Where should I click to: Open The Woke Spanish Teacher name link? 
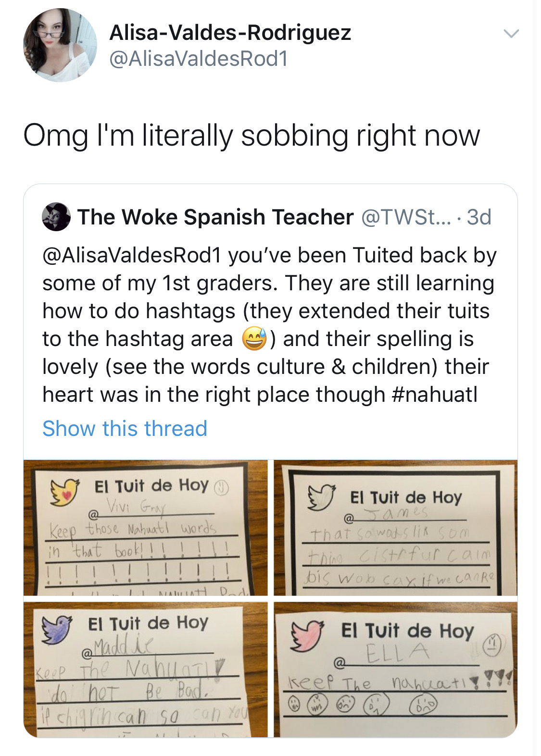tap(215, 217)
